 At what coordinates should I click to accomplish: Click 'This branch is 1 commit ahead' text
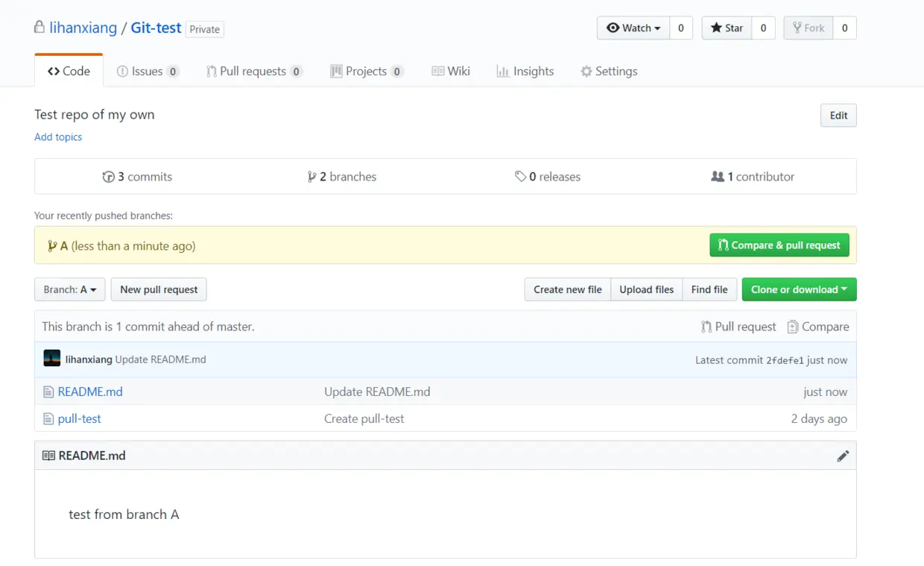(148, 327)
